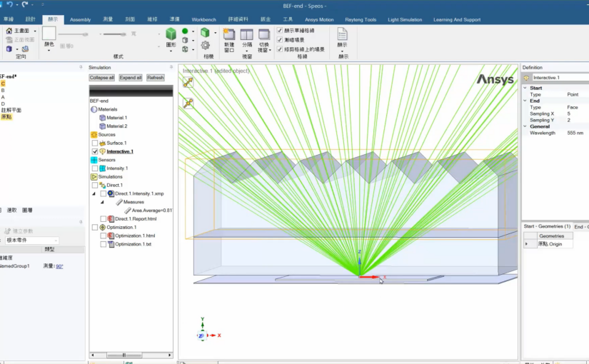Toggle the Surface.1 source checkbox
Image resolution: width=589 pixels, height=364 pixels.
click(95, 143)
